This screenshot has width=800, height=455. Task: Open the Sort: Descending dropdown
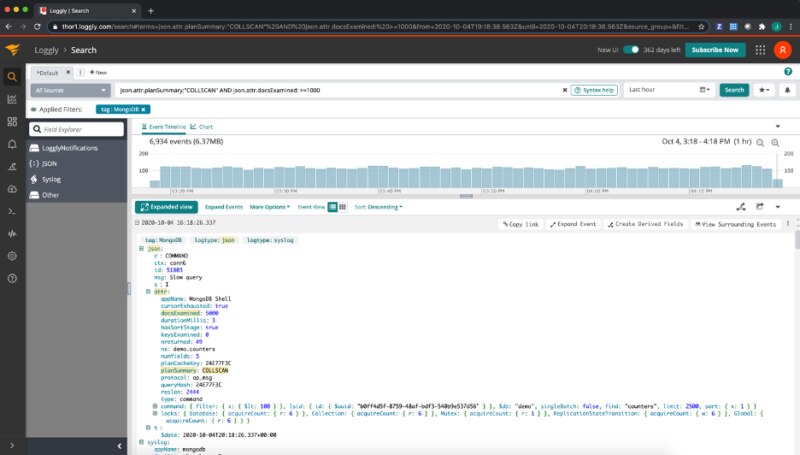378,207
